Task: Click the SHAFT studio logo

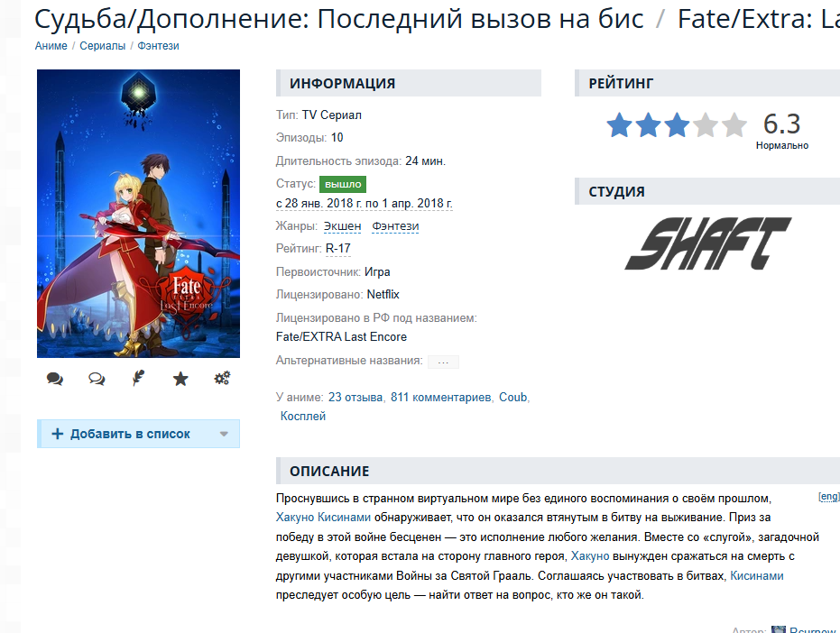Action: (x=707, y=243)
